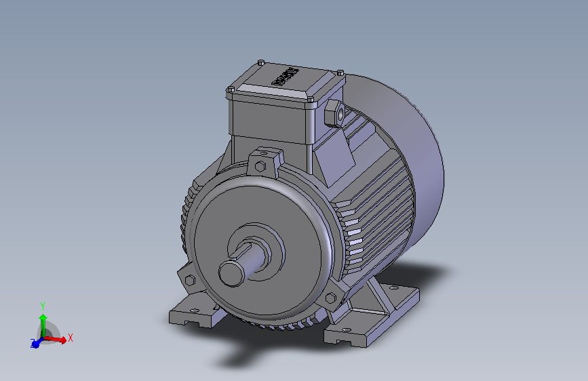Select the lower-left end shield hex bolt
The height and width of the screenshot is (381, 588).
(x=190, y=280)
